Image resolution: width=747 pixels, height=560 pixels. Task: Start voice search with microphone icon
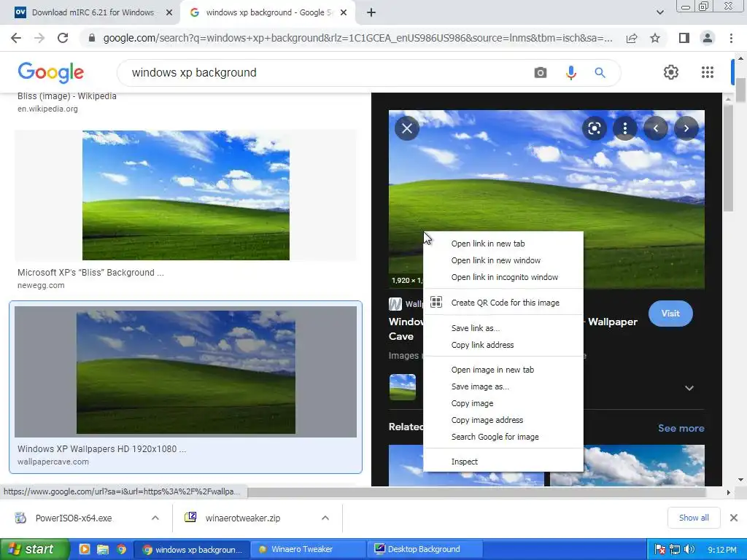[x=570, y=73]
